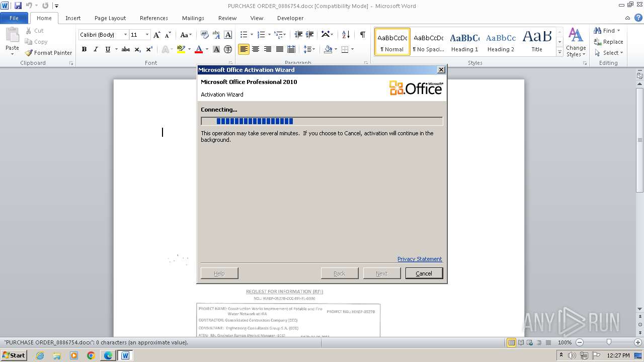Open the Underline style dropdown arrow
This screenshot has height=362, width=644.
coord(116,49)
